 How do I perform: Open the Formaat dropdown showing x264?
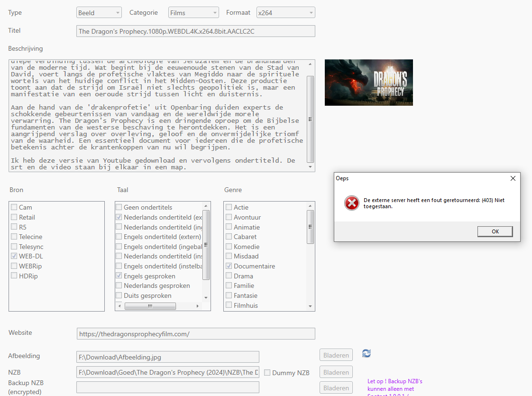285,12
